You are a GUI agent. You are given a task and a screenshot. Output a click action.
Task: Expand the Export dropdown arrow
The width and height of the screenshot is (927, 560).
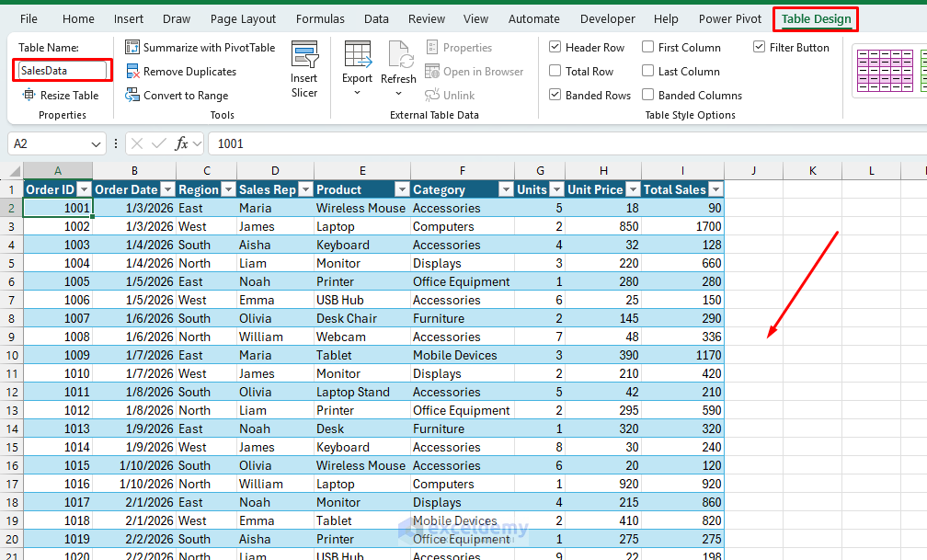pyautogui.click(x=357, y=93)
